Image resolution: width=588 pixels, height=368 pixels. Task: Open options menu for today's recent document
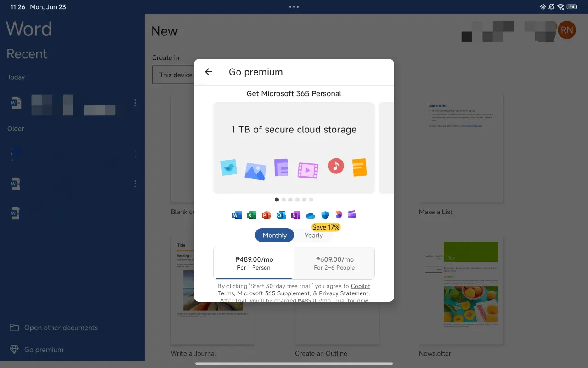135,103
